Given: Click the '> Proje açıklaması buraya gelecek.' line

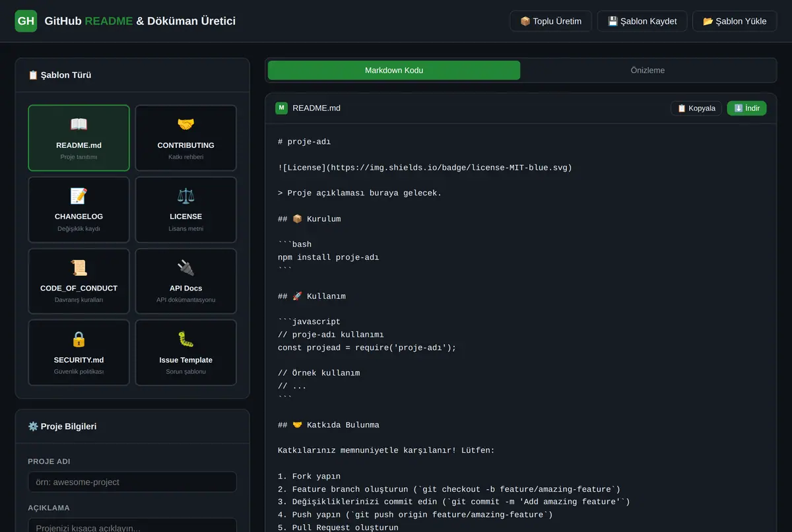Looking at the screenshot, I should click(360, 193).
